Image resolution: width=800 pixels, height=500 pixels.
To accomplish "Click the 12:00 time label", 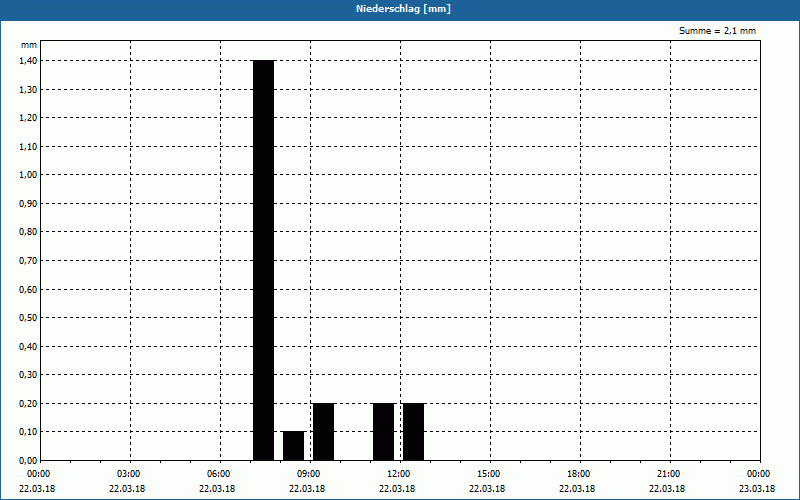I will pos(398,474).
